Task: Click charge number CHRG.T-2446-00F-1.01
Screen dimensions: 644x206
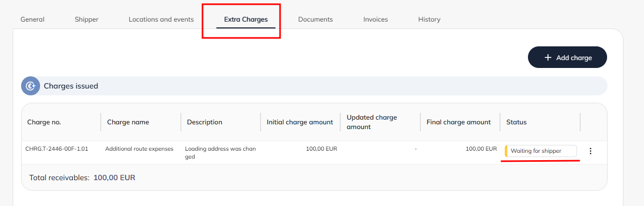Action: tap(56, 149)
